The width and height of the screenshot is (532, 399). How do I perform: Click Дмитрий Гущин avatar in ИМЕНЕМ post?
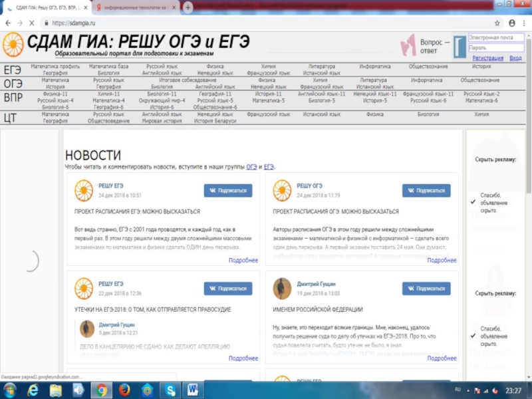point(282,289)
